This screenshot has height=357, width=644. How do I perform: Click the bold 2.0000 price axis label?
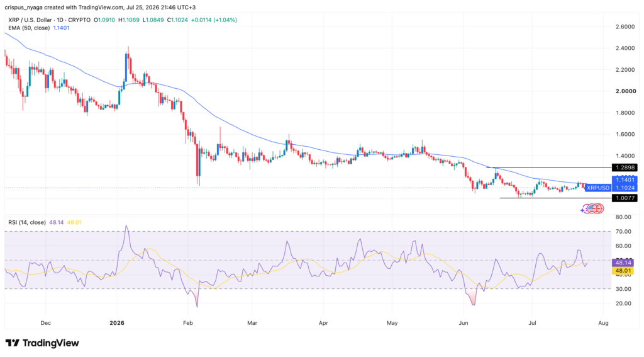(625, 91)
